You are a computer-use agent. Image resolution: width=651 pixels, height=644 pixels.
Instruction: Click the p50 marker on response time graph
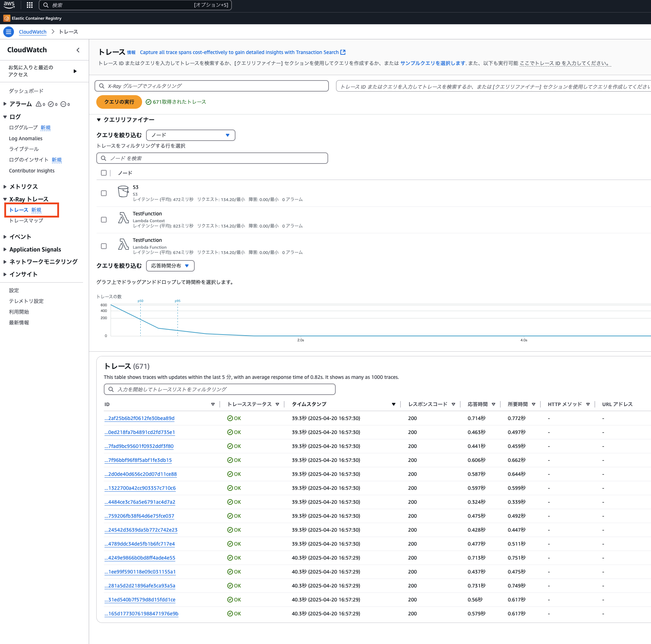(141, 301)
